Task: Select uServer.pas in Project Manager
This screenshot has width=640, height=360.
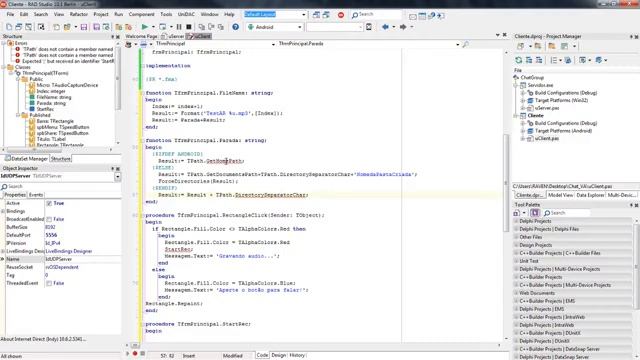Action: [x=547, y=108]
